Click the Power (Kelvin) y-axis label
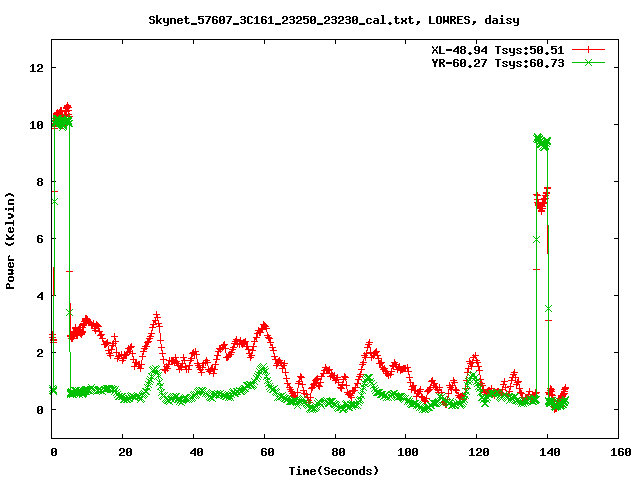This screenshot has height=480, width=640. (10, 241)
